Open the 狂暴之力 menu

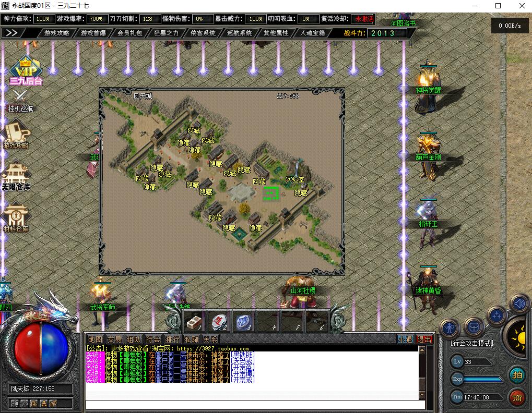point(166,33)
